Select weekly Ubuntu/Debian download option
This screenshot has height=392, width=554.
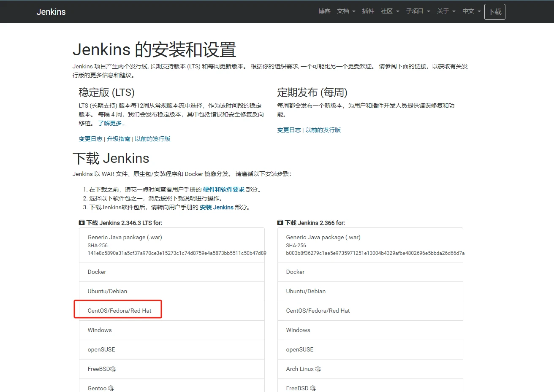point(370,292)
